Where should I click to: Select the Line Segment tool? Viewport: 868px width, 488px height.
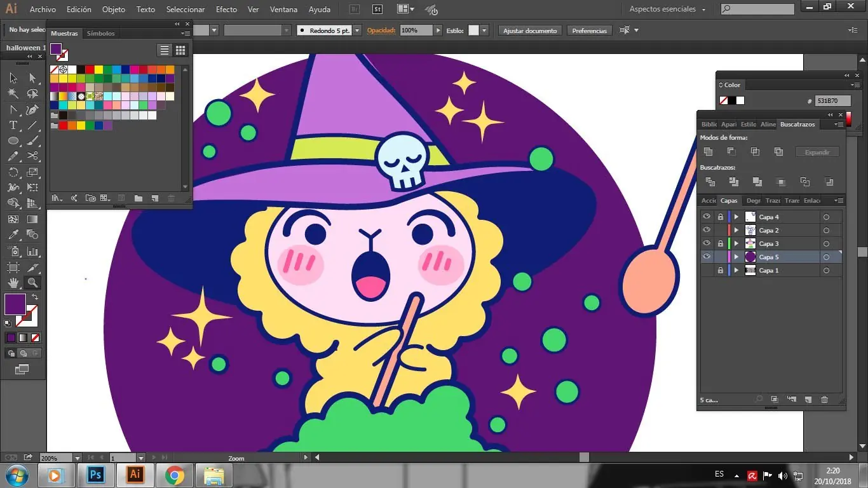32,125
